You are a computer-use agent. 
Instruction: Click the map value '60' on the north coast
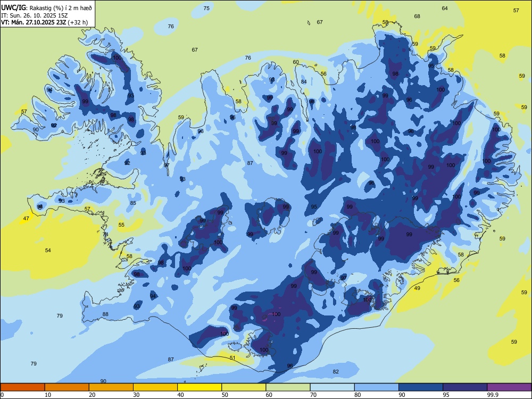pyautogui.click(x=296, y=62)
